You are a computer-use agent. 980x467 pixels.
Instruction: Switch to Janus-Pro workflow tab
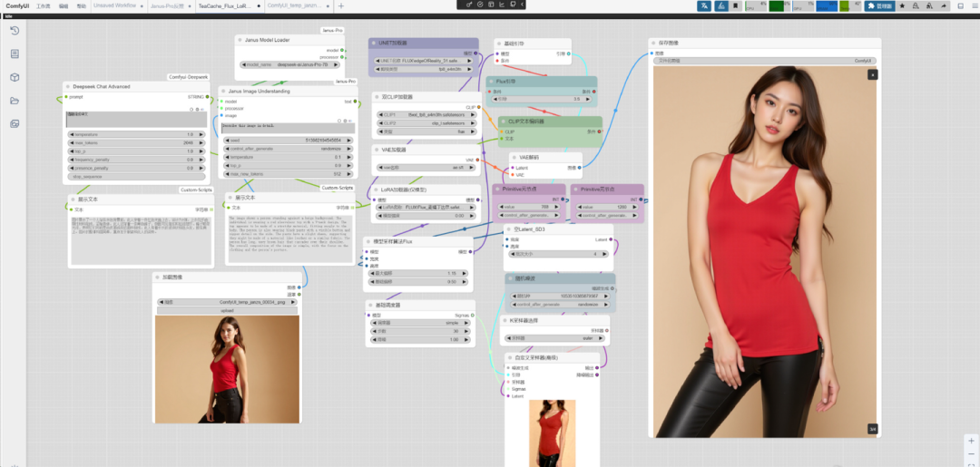tap(167, 5)
